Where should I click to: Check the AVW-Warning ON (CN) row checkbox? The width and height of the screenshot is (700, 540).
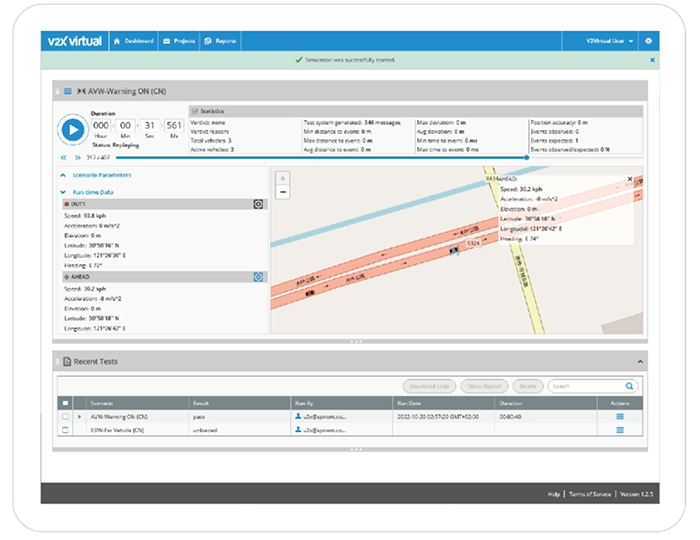click(66, 415)
